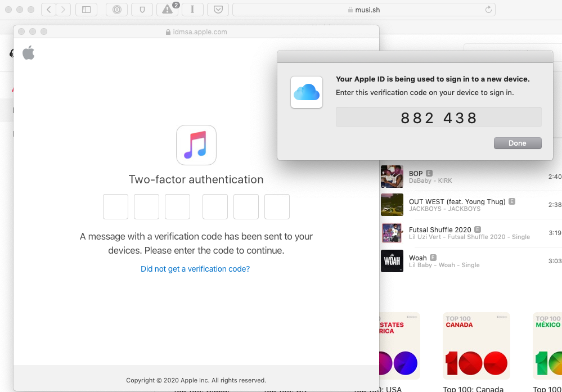
Task: Open the Top 100 Canada playlist cover
Action: 476,346
